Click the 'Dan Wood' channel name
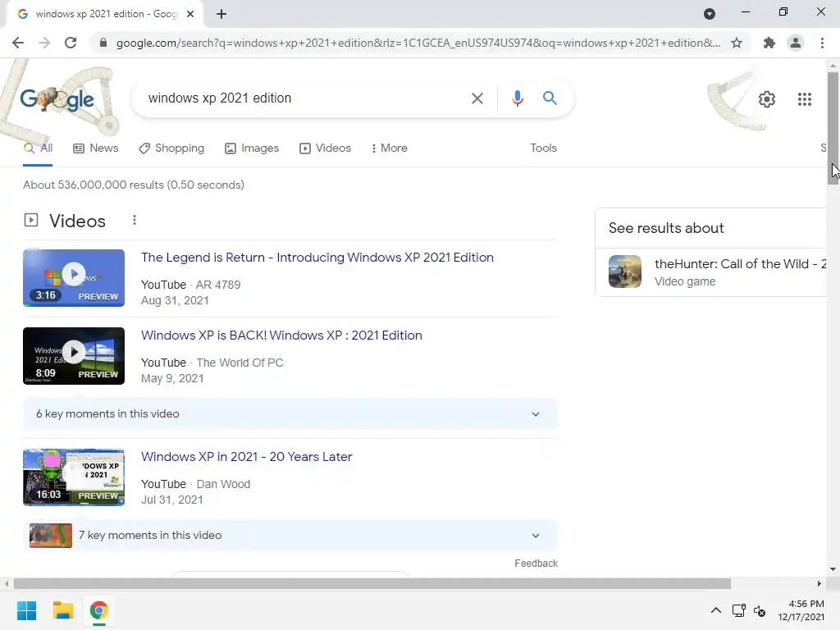The height and width of the screenshot is (630, 840). pyautogui.click(x=223, y=484)
